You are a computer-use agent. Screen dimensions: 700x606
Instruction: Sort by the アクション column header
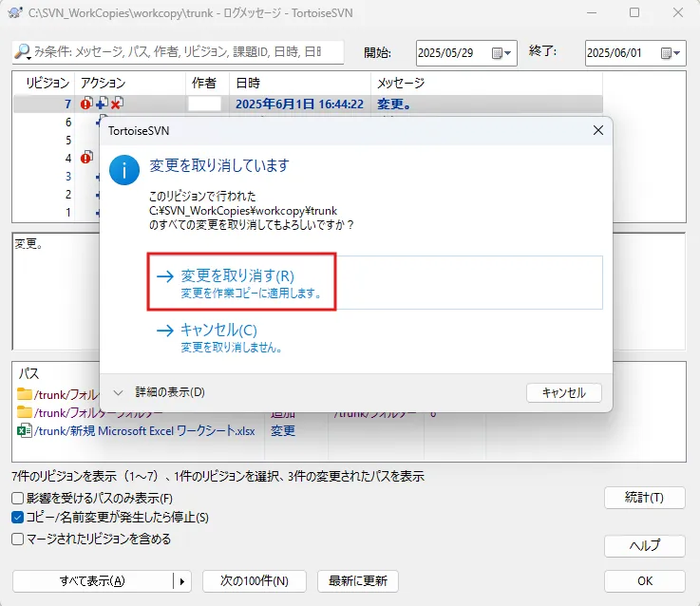[130, 83]
